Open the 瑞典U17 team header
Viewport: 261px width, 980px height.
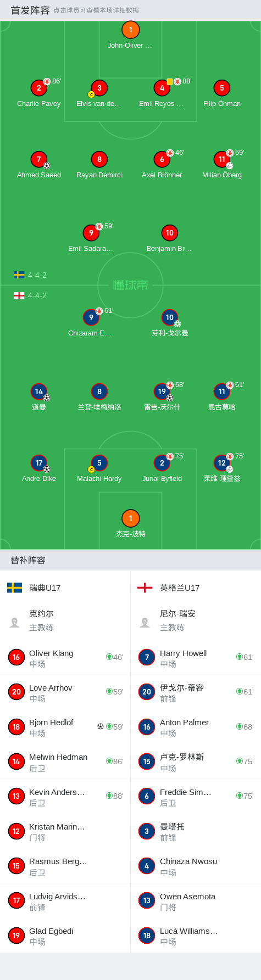point(65,588)
